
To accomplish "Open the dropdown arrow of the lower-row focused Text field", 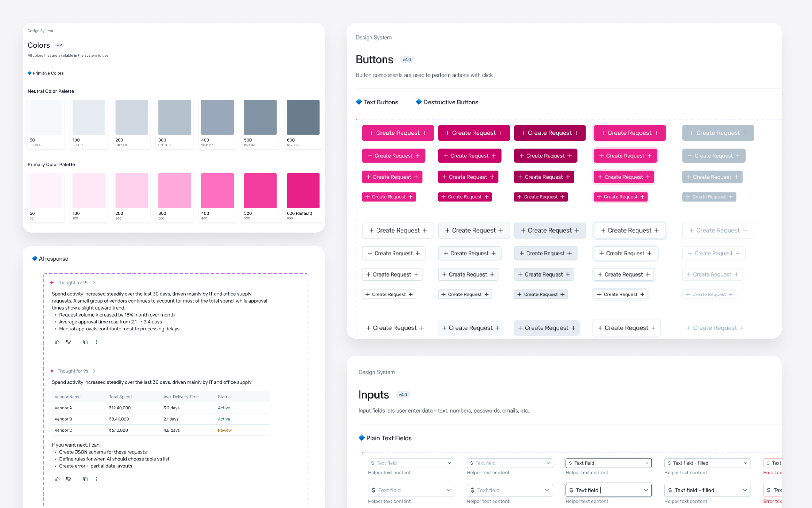I will pos(646,490).
